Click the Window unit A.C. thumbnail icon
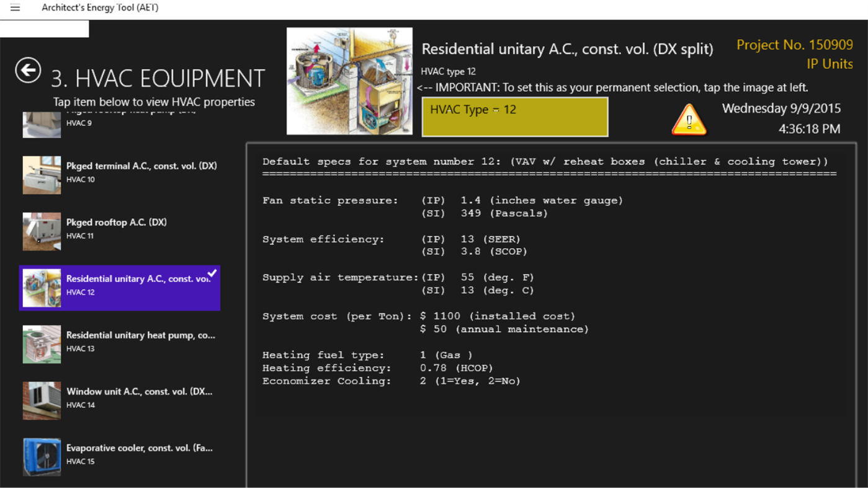Screen dimensions: 868x488 pos(41,400)
